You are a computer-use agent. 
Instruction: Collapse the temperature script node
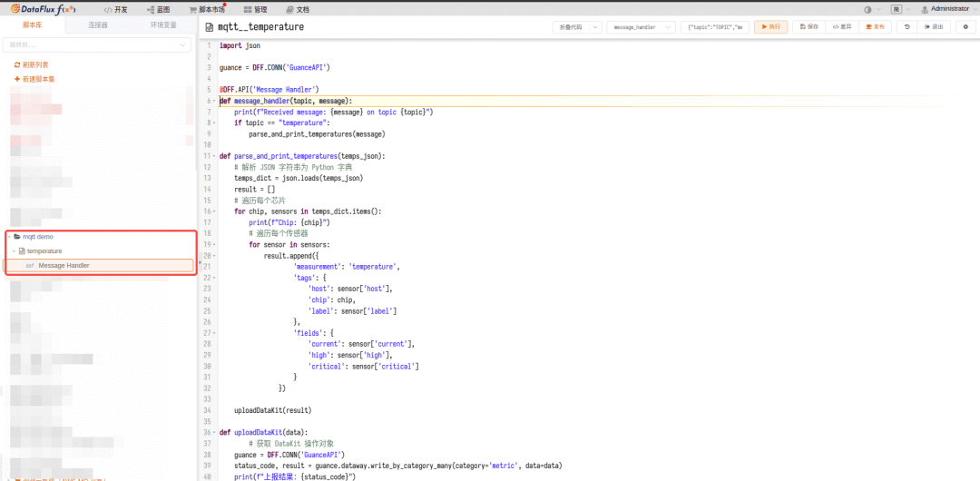[x=15, y=250]
